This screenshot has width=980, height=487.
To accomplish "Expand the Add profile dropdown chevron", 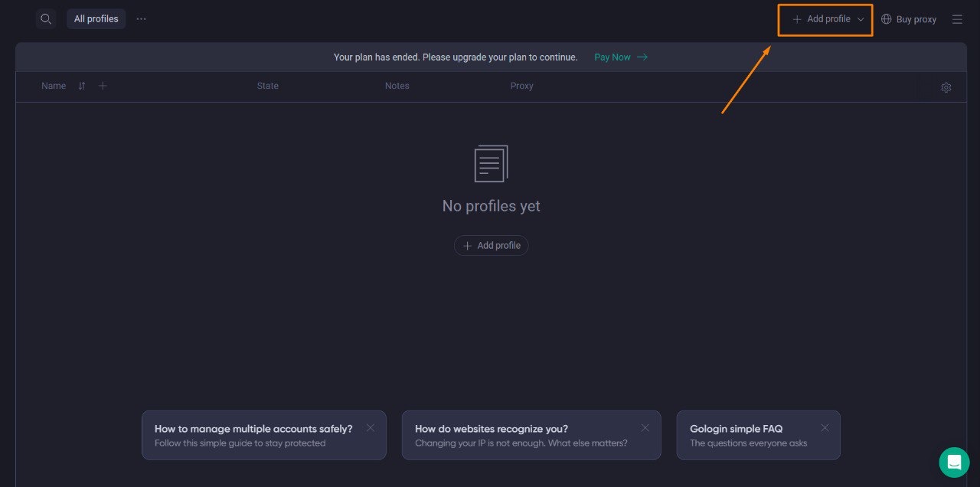I will pyautogui.click(x=861, y=19).
